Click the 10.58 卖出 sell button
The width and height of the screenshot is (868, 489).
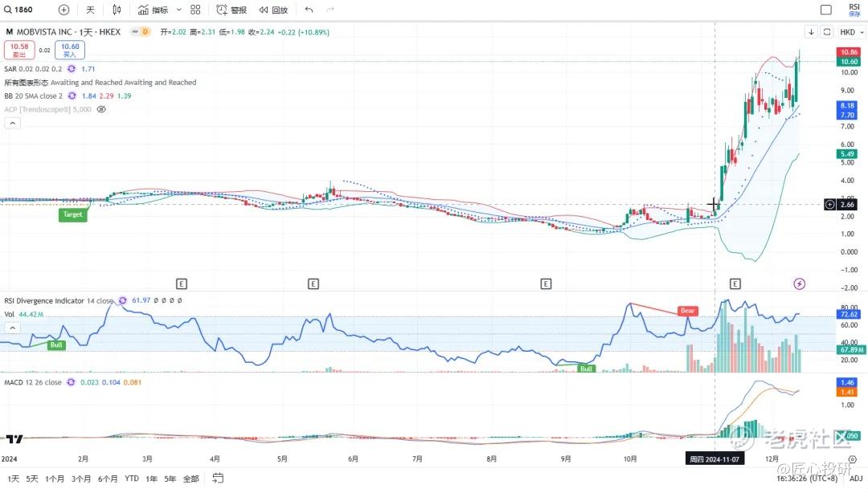[x=19, y=50]
